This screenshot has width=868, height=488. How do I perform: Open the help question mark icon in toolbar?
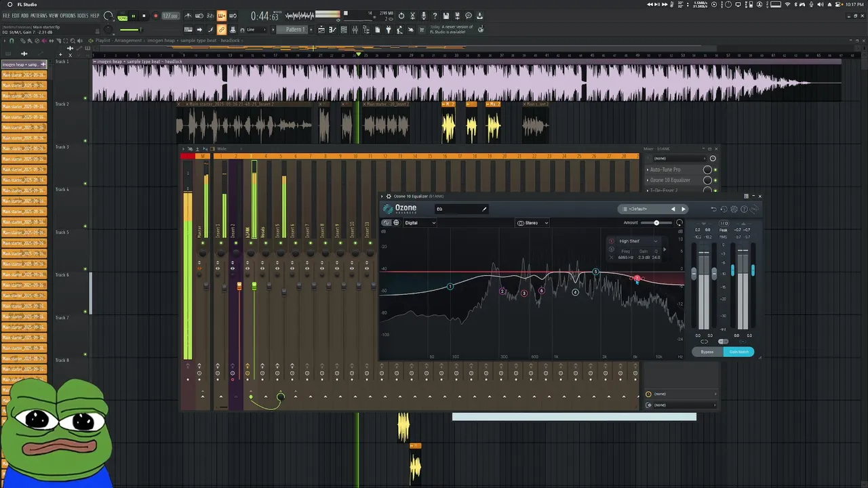point(435,16)
